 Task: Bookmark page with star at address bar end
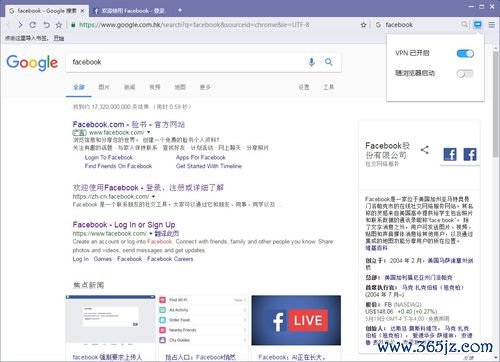[364, 25]
